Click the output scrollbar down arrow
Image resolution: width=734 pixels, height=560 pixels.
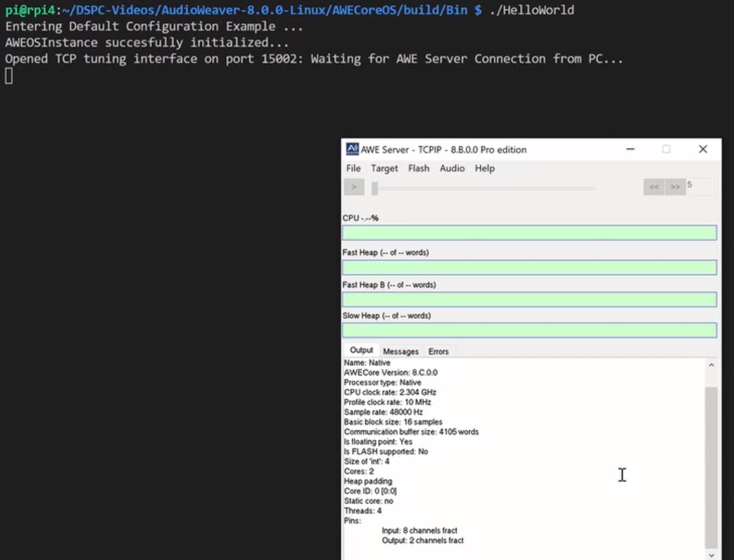711,555
